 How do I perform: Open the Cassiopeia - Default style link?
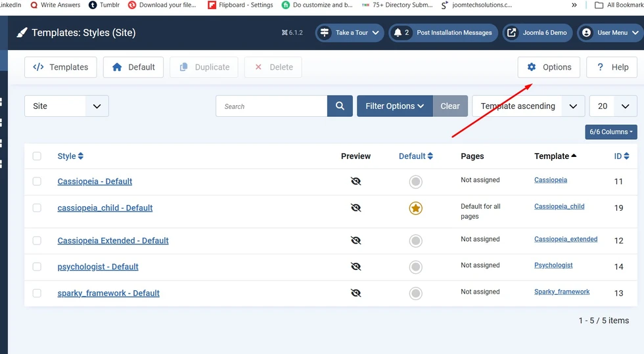pyautogui.click(x=95, y=181)
